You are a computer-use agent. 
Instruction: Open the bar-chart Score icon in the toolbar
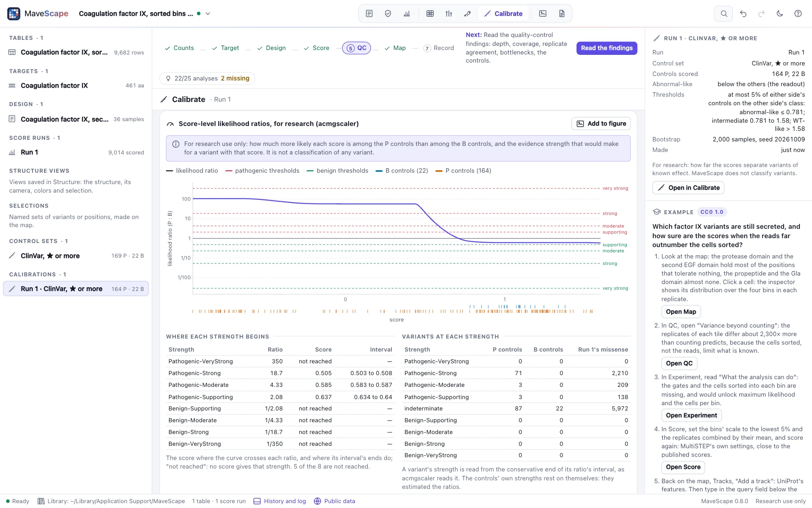click(x=407, y=13)
